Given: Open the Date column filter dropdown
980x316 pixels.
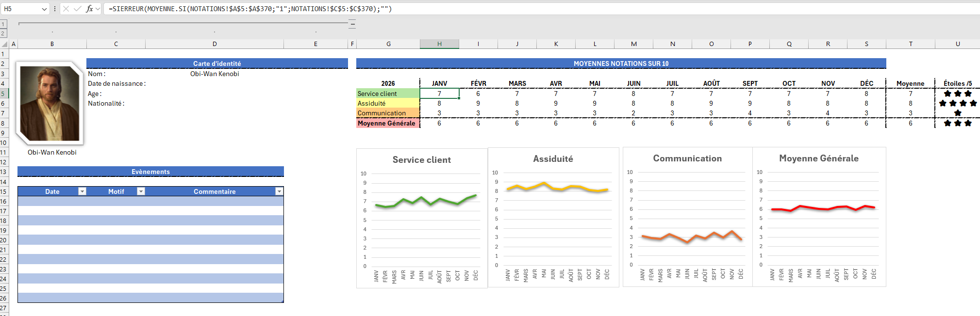Looking at the screenshot, I should [x=82, y=191].
